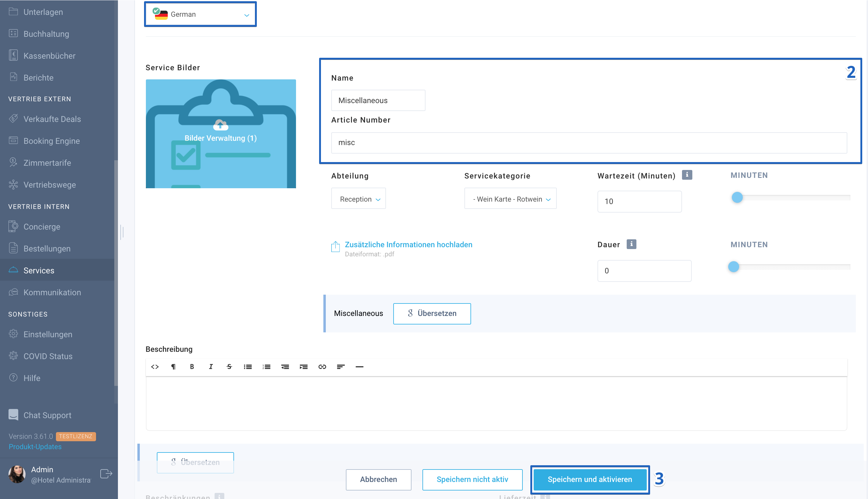
Task: Insert a link in description editor
Action: [x=322, y=367]
